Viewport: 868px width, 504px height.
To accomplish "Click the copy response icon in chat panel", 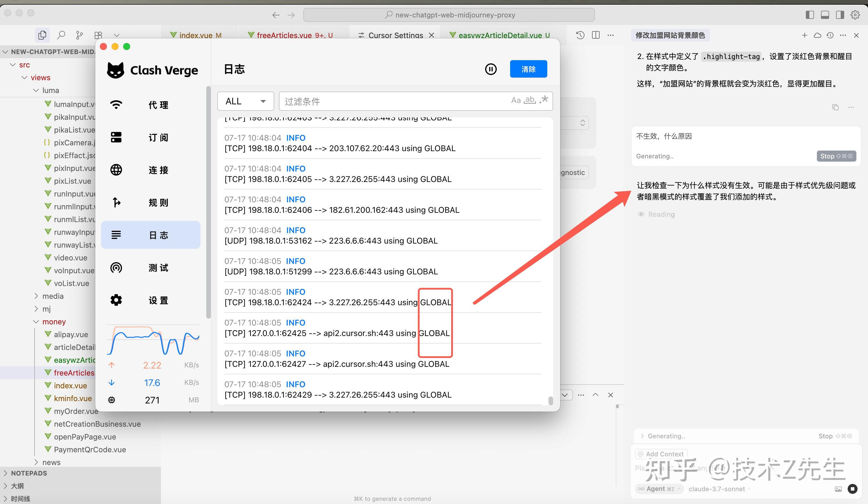I will point(835,107).
